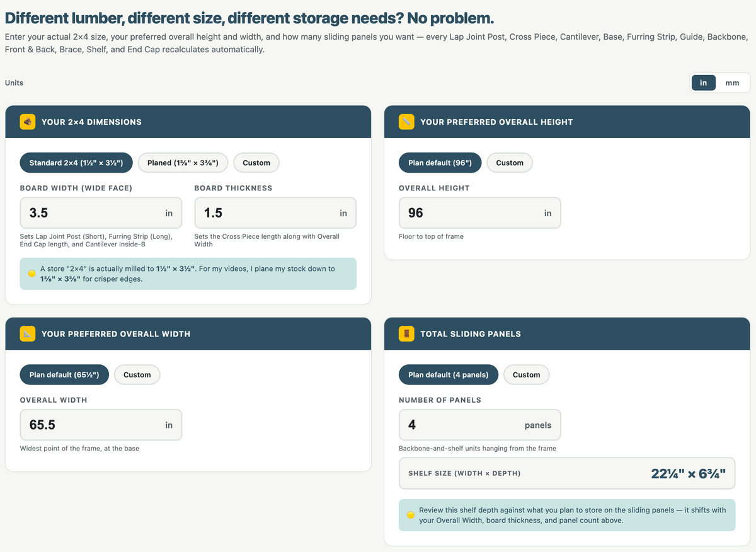Screen dimensions: 756x552
Task: Click the "Floor to top of frame" hint
Action: (431, 236)
